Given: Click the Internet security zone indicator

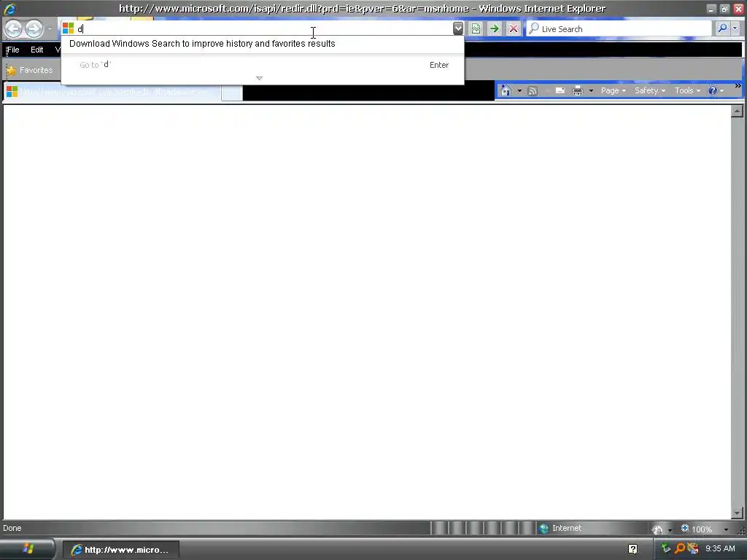Looking at the screenshot, I should point(560,528).
